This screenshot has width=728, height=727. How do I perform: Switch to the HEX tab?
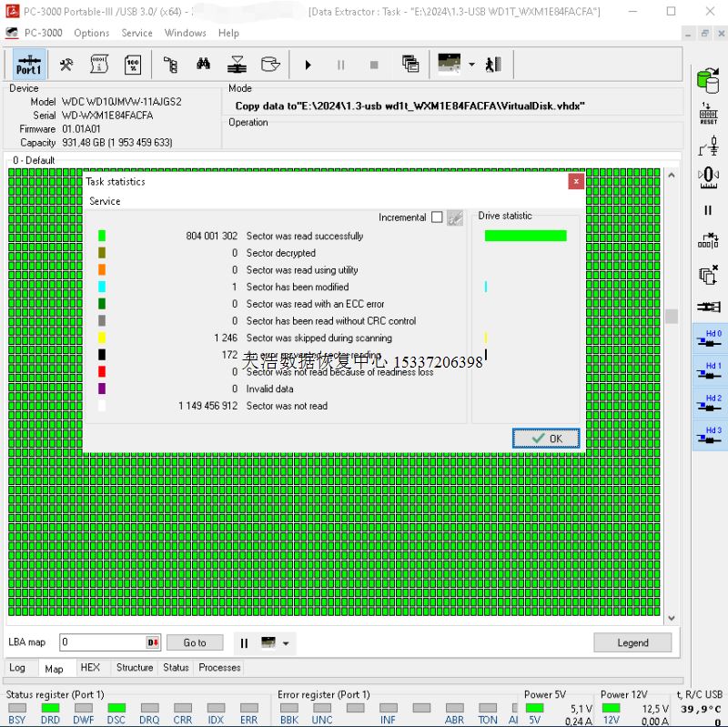(x=90, y=668)
